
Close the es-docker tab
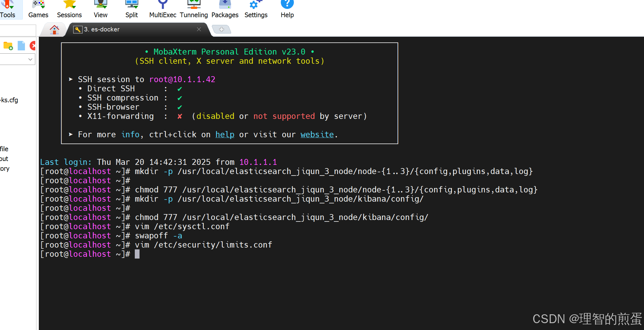pos(199,29)
